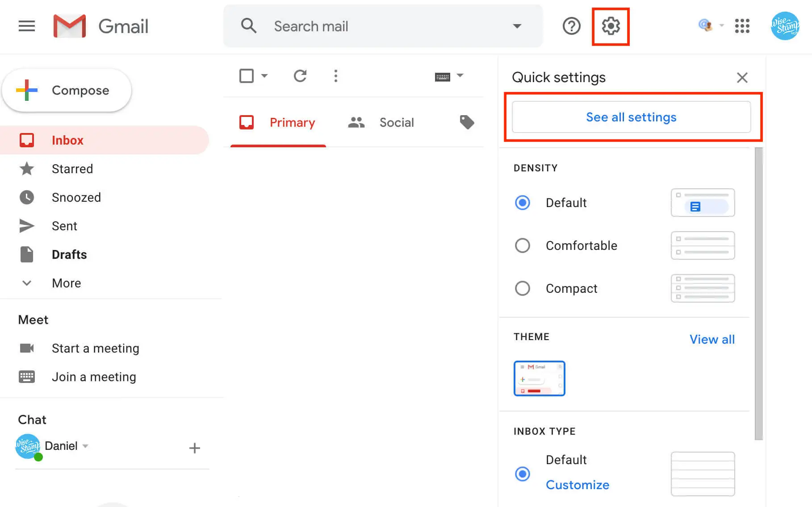Open the select-all messages dropdown arrow
Image resolution: width=812 pixels, height=507 pixels.
pos(264,76)
